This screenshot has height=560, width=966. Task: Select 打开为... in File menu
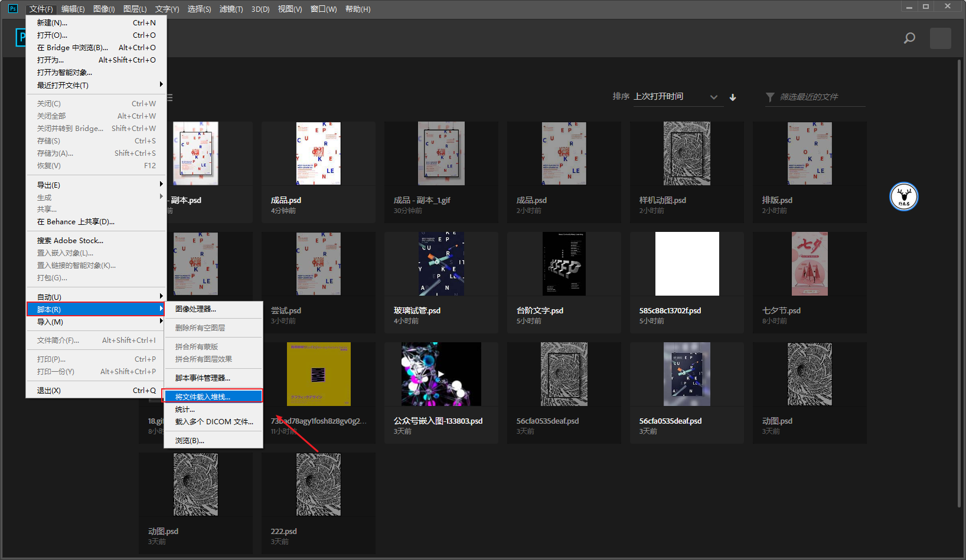click(x=96, y=60)
